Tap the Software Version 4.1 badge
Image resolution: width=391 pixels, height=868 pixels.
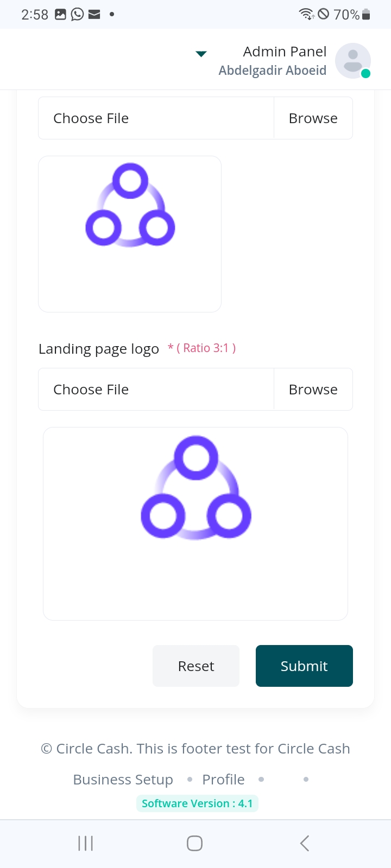pyautogui.click(x=197, y=803)
